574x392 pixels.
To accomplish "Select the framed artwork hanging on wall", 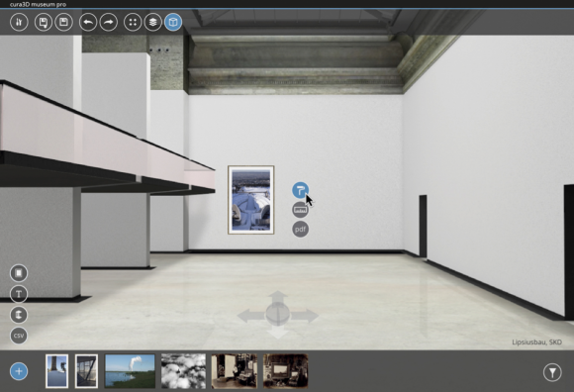I will point(251,200).
